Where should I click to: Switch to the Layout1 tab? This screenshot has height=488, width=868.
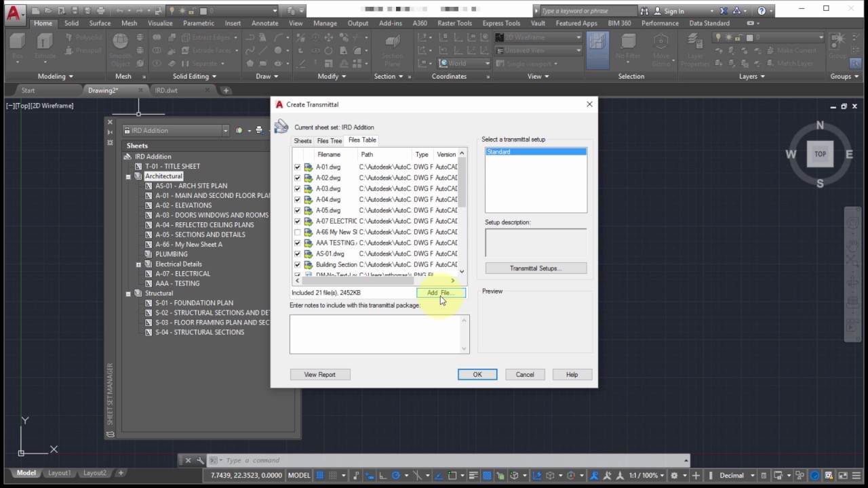tap(59, 473)
